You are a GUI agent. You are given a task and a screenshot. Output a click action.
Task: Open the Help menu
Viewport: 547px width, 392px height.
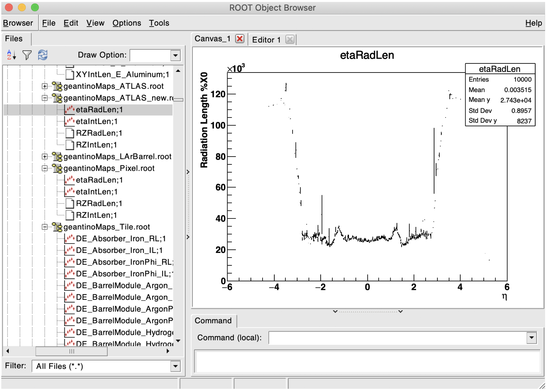(x=534, y=23)
